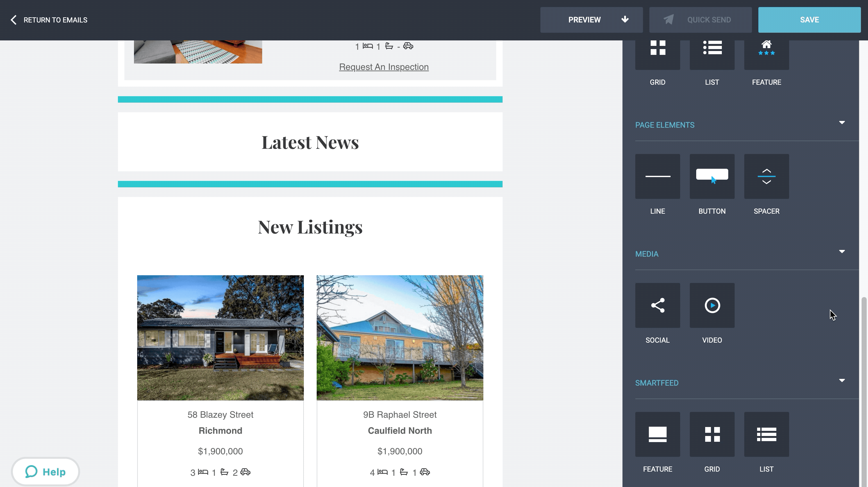Viewport: 868px width, 487px height.
Task: Click the Quick Send paper plane icon
Action: [669, 20]
